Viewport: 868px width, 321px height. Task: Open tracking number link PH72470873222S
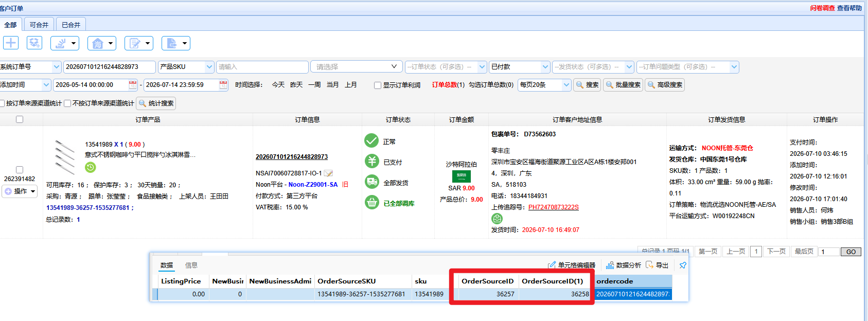pyautogui.click(x=554, y=207)
